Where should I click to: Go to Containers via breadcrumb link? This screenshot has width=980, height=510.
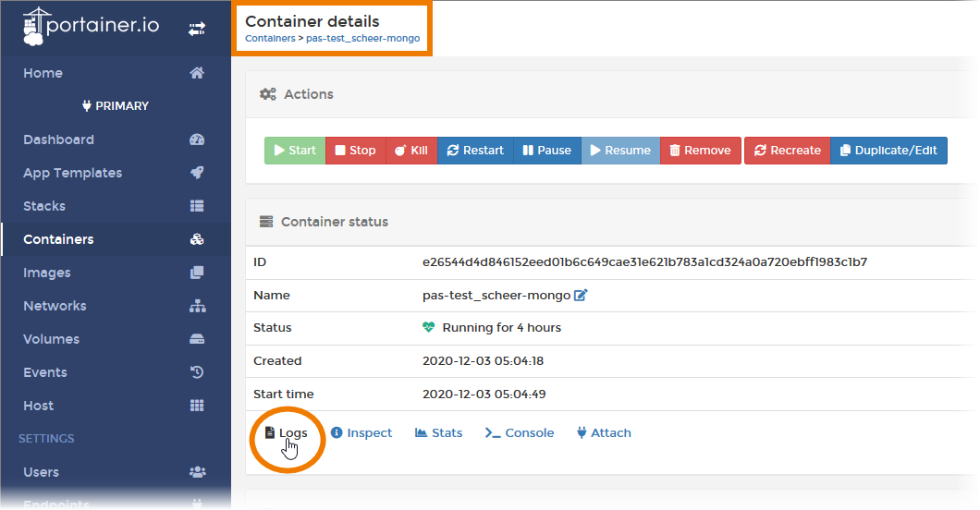point(270,39)
